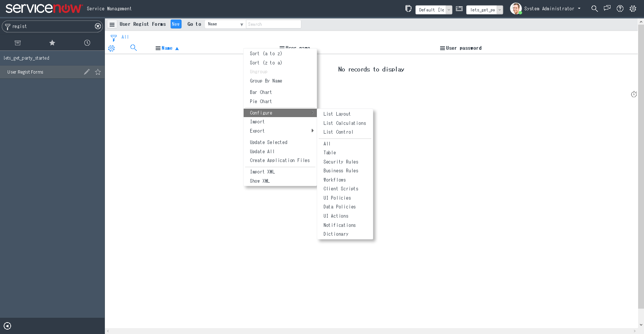Open the filter navigator funnel icon

click(x=7, y=26)
